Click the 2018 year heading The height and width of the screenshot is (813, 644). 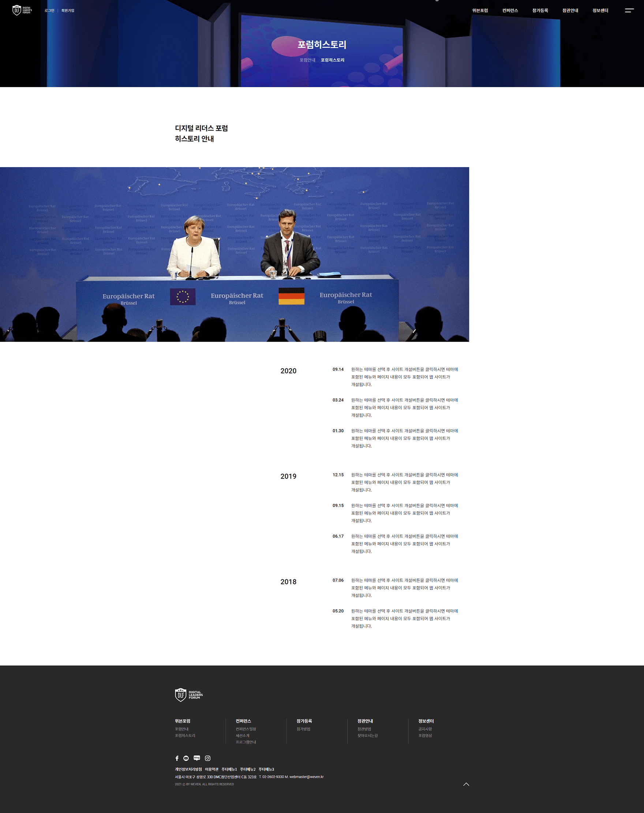pos(288,582)
